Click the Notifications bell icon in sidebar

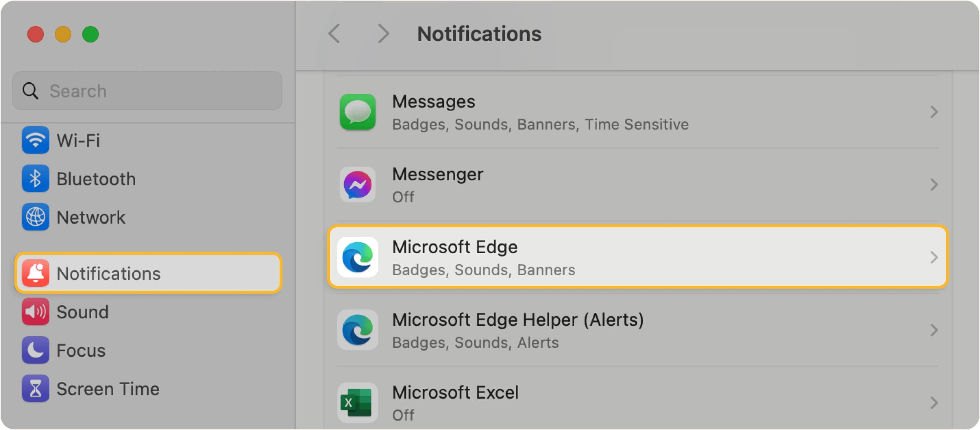point(35,273)
